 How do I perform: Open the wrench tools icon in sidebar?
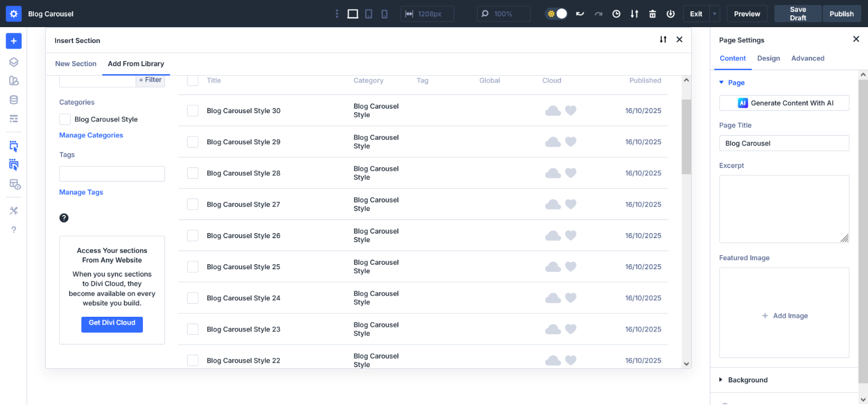pos(14,210)
